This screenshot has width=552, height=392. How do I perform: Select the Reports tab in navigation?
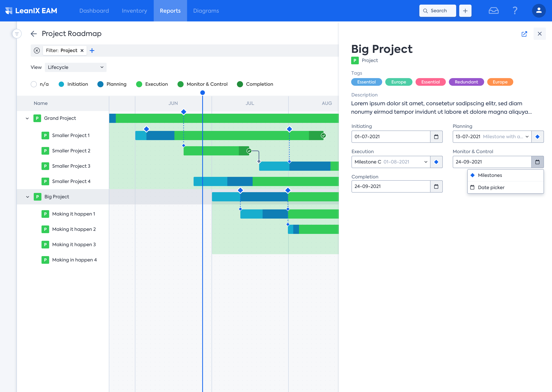pyautogui.click(x=170, y=11)
